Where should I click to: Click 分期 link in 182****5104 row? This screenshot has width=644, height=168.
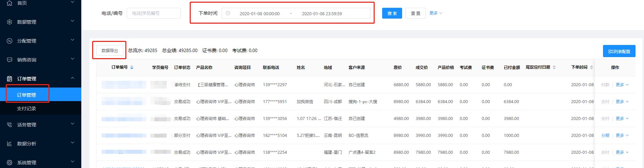(605, 136)
